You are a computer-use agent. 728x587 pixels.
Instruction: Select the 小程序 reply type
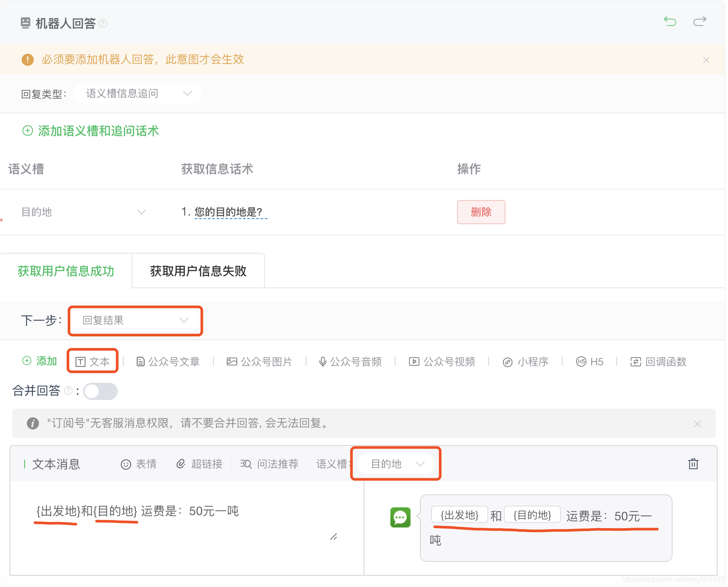(525, 361)
